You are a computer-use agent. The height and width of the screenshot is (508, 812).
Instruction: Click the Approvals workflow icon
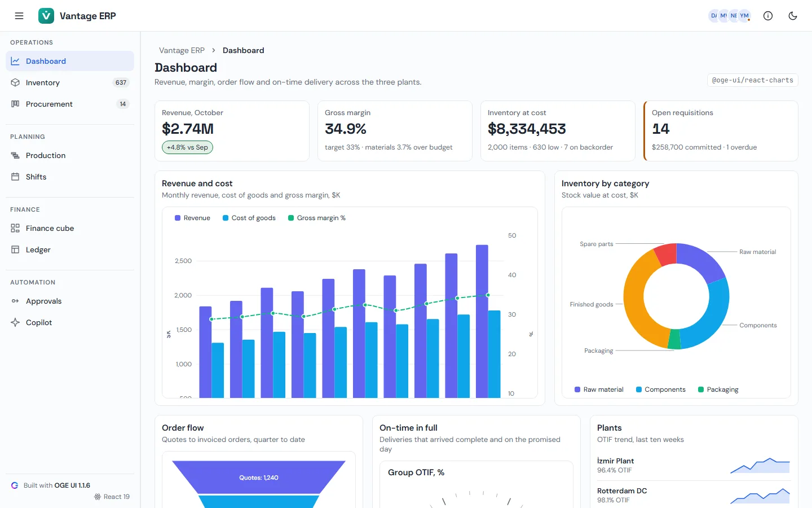[15, 301]
